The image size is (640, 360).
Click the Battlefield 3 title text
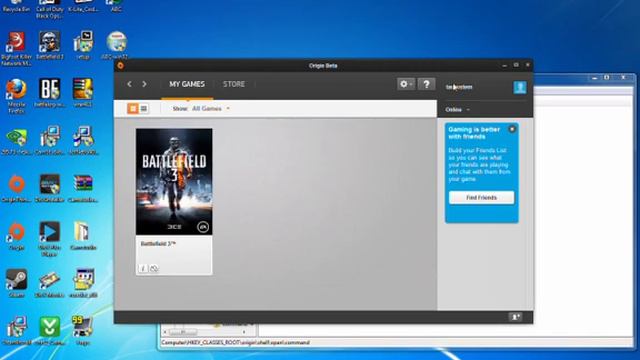click(158, 244)
